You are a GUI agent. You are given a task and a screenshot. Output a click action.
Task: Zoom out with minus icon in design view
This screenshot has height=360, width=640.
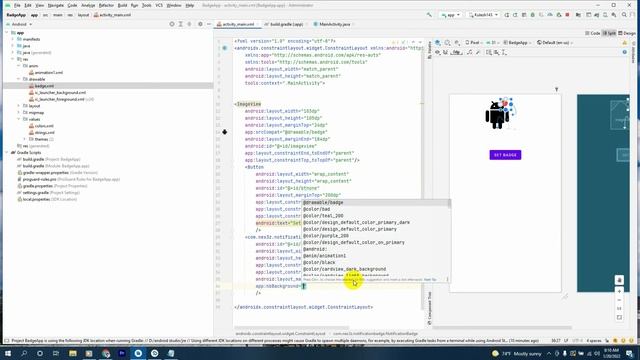[x=619, y=300]
